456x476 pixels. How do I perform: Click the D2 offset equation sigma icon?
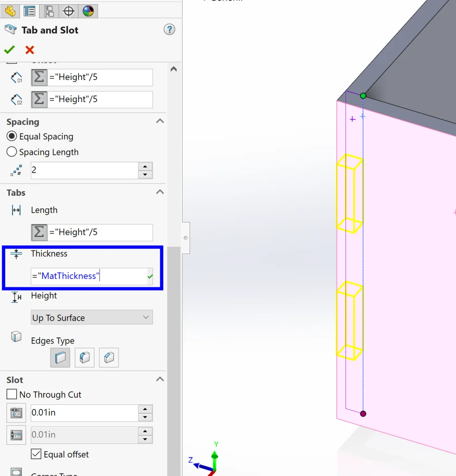(39, 99)
